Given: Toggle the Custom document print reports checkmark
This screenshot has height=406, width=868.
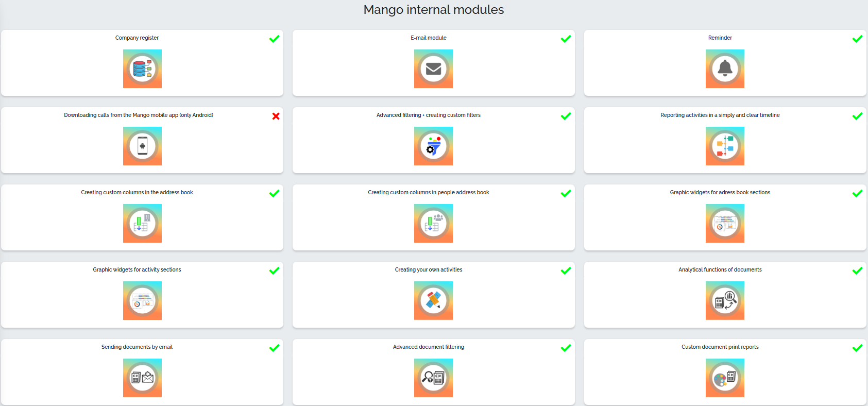Looking at the screenshot, I should (857, 348).
